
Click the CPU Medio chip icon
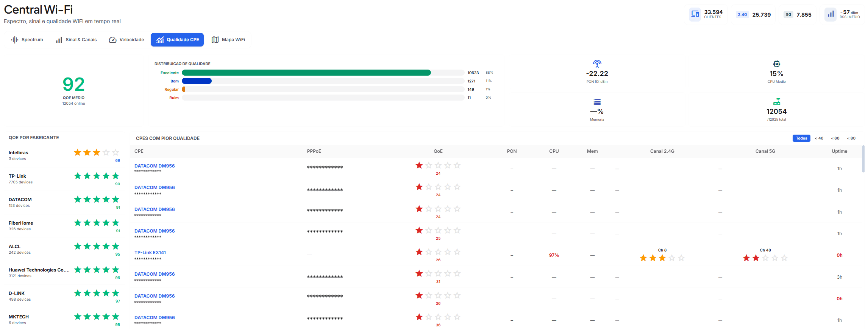click(x=777, y=64)
